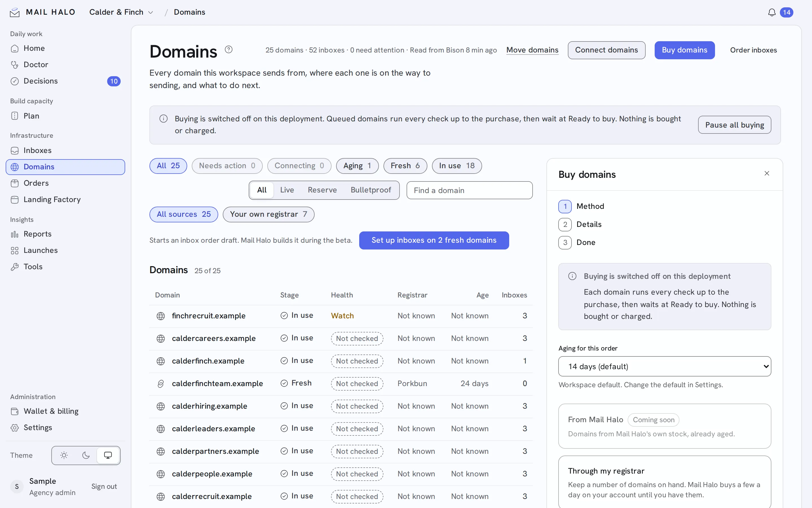This screenshot has width=812, height=508.
Task: Switch to the light theme sun option
Action: pyautogui.click(x=64, y=455)
